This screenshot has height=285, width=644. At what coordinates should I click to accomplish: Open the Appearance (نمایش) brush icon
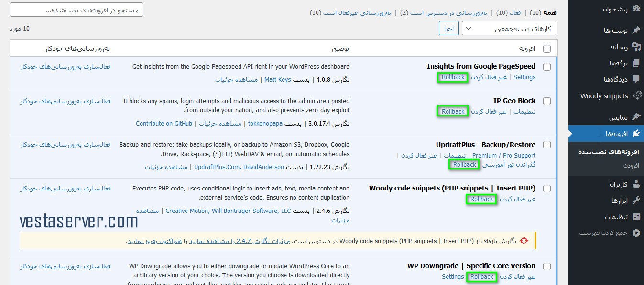click(x=636, y=117)
